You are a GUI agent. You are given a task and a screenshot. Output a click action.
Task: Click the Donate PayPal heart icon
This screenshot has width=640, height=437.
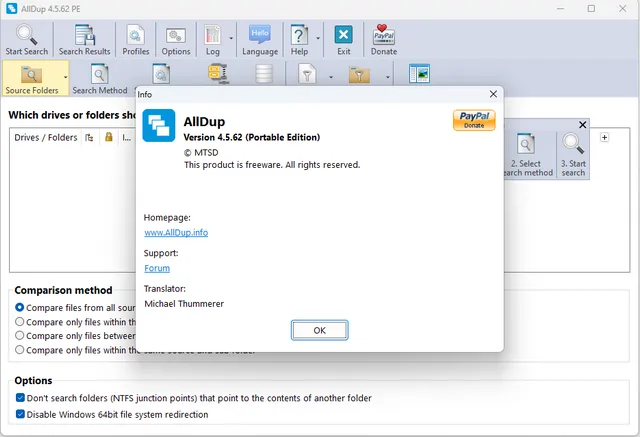(x=384, y=34)
